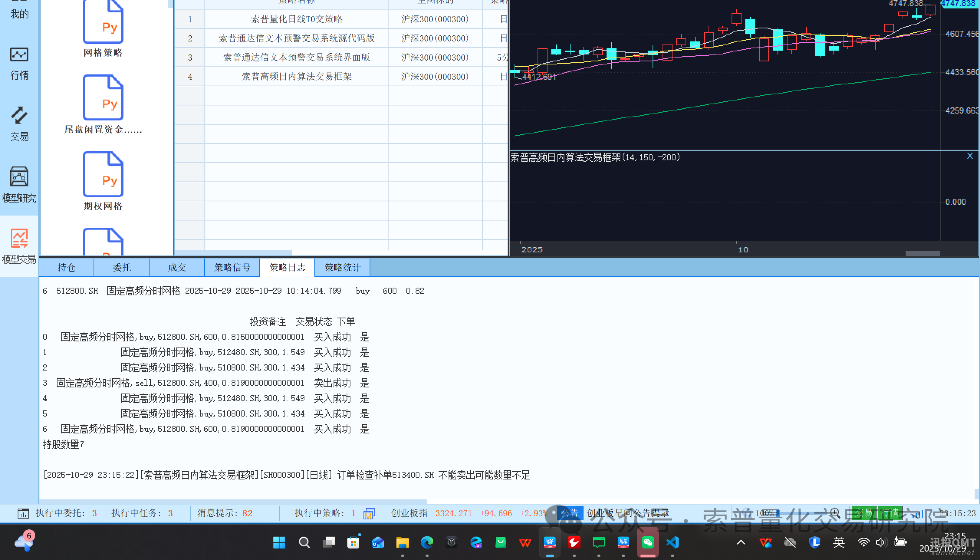The width and height of the screenshot is (980, 560).
Task: Click the status bar statistics chart icon
Action: click(x=23, y=513)
